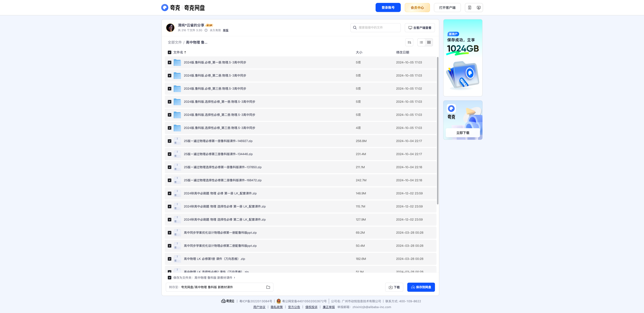Expand 保存为文件夹 name chevron
644x313 pixels.
(x=234, y=278)
